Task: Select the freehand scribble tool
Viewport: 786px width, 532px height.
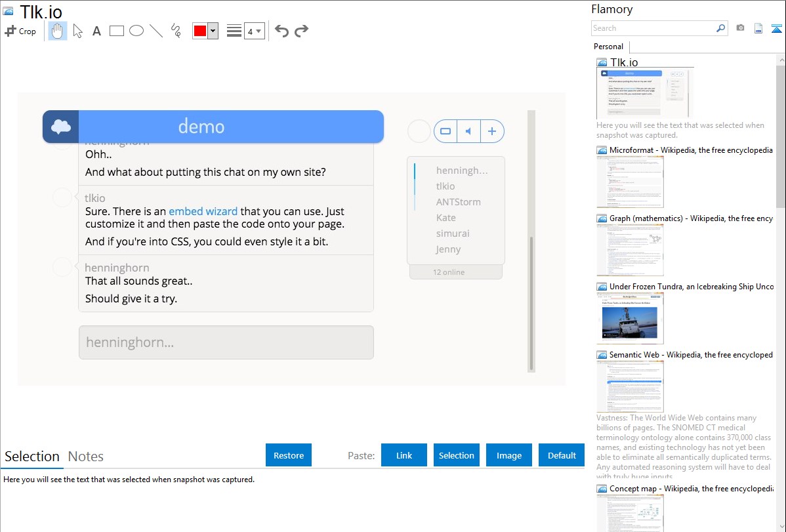Action: pyautogui.click(x=176, y=31)
